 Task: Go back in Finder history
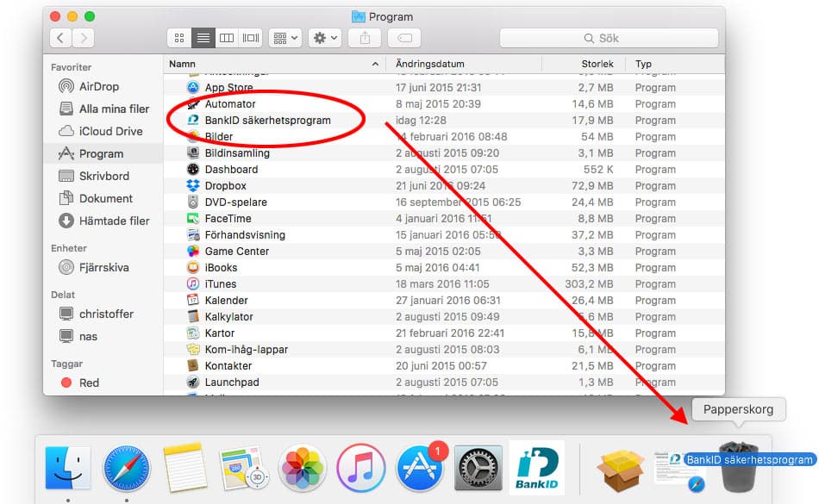point(60,38)
